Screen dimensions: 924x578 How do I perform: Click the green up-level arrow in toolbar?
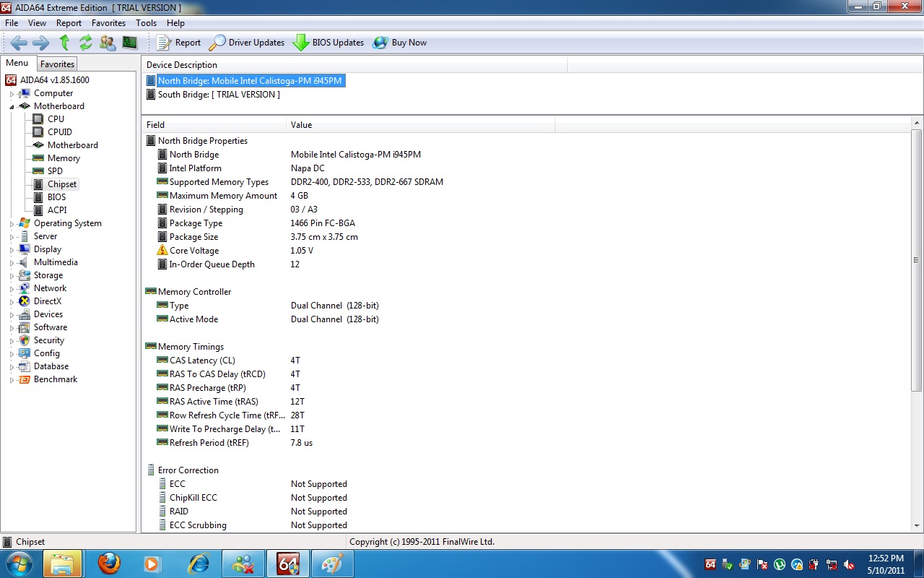[x=64, y=43]
